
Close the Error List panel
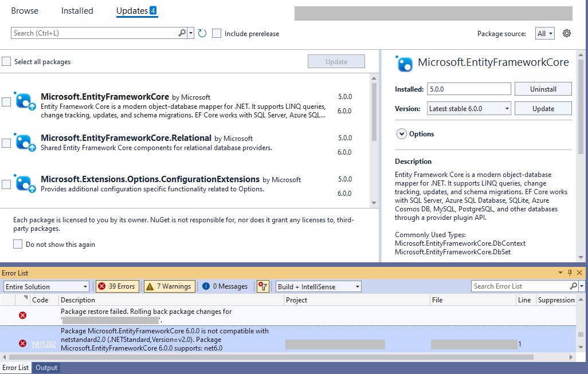pyautogui.click(x=579, y=273)
